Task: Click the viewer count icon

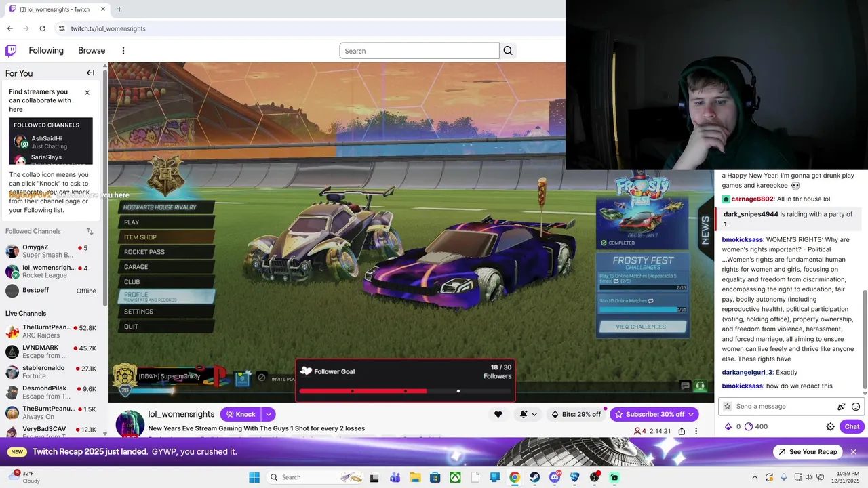Action: [637, 431]
